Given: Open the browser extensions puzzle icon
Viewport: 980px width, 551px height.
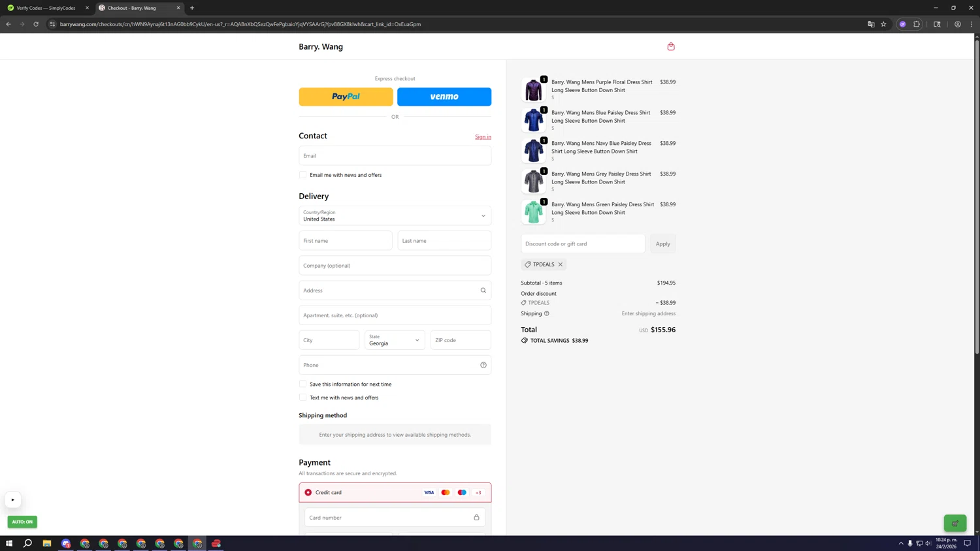Looking at the screenshot, I should point(917,24).
